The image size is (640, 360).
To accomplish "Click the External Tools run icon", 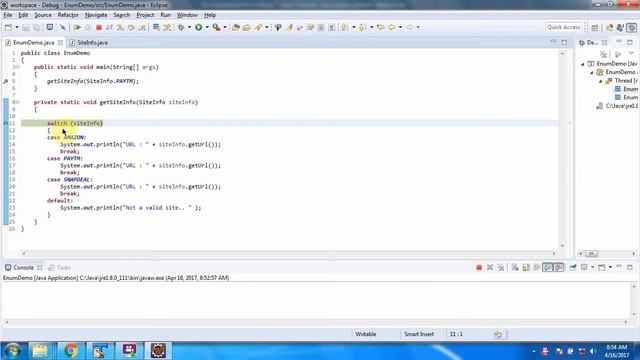I will click(x=216, y=27).
